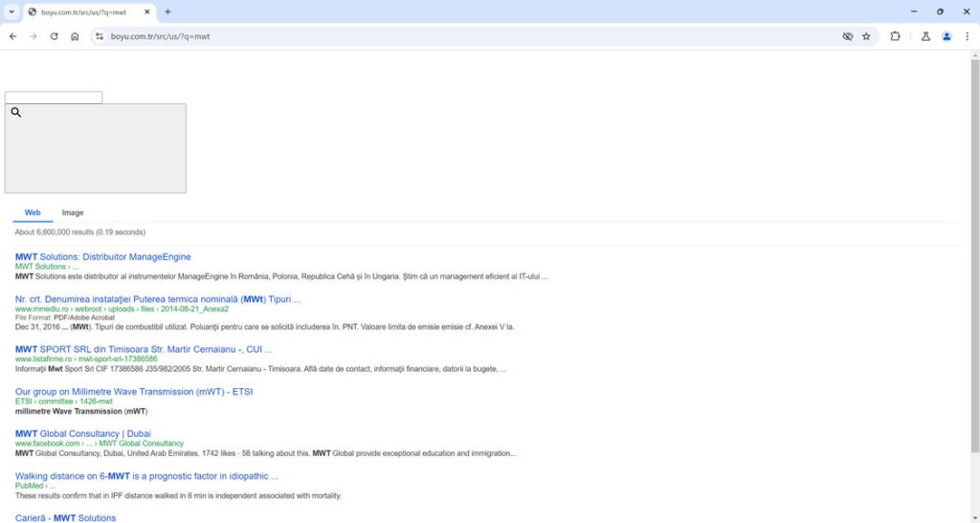Screen dimensions: 980x523
Task: Open Millimetre Wave Transmission ETSI result
Action: (134, 392)
